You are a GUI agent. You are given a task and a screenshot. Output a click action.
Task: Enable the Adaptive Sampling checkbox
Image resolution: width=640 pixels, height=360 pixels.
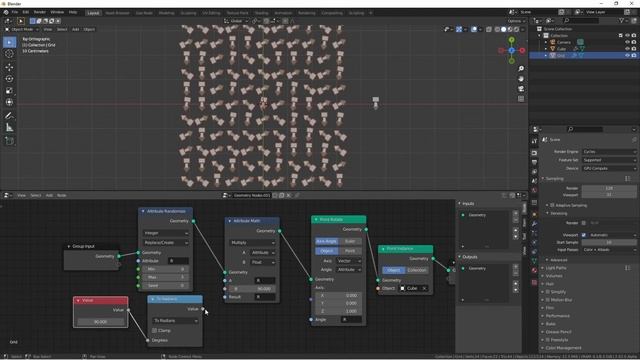click(552, 205)
